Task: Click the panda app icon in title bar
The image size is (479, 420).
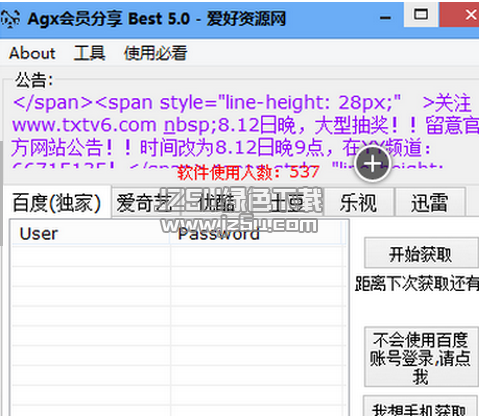Action: click(x=10, y=19)
